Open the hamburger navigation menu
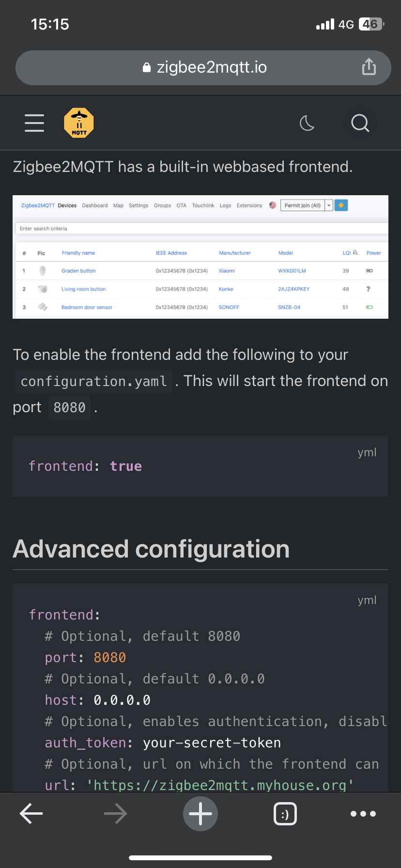The image size is (401, 868). (x=34, y=123)
